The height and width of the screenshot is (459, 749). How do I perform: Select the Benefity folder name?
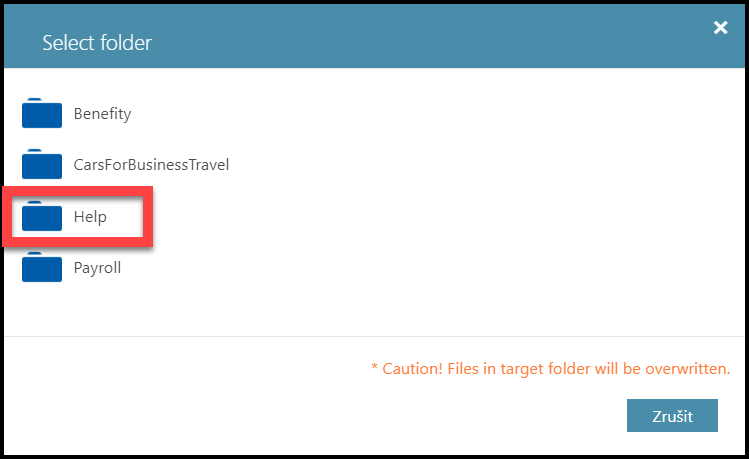pos(102,114)
